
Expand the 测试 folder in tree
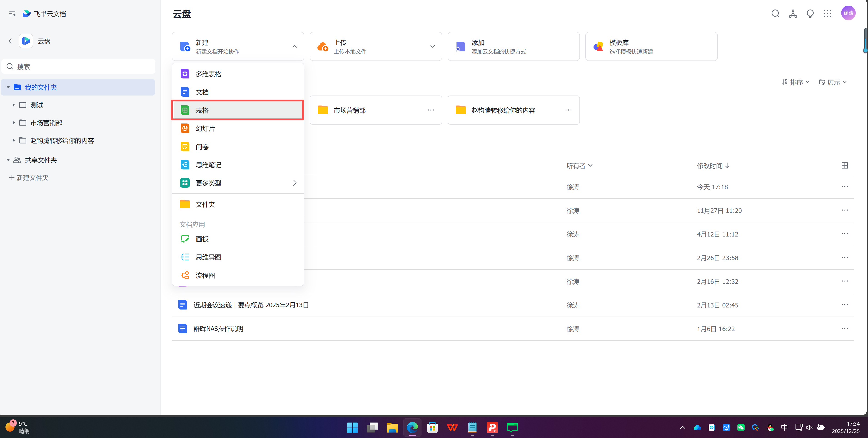pos(13,105)
